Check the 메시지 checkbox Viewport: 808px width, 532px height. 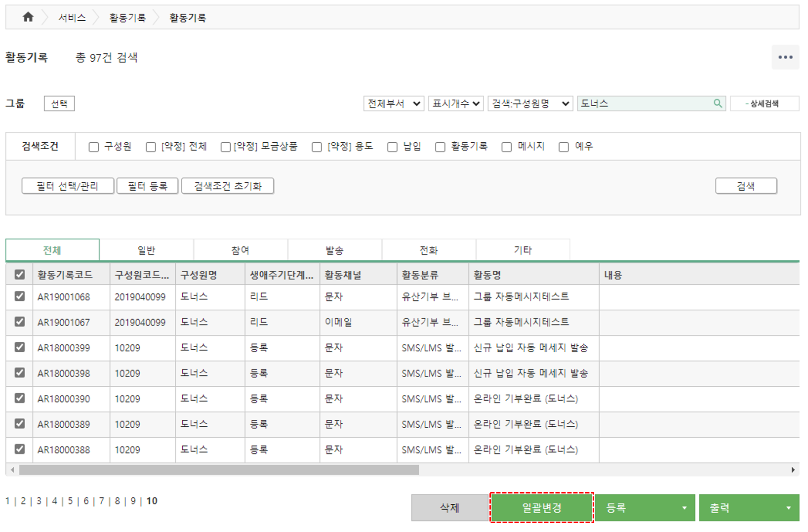(506, 147)
